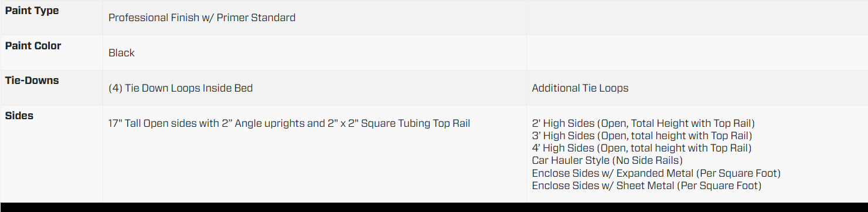
Task: Click the Paint Color row label
Action: pyautogui.click(x=33, y=46)
